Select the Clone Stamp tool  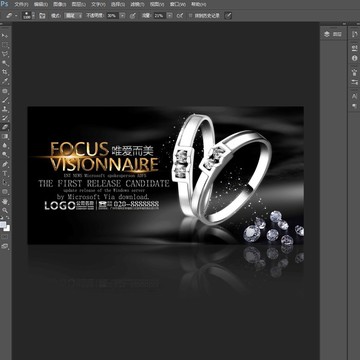pyautogui.click(x=5, y=109)
